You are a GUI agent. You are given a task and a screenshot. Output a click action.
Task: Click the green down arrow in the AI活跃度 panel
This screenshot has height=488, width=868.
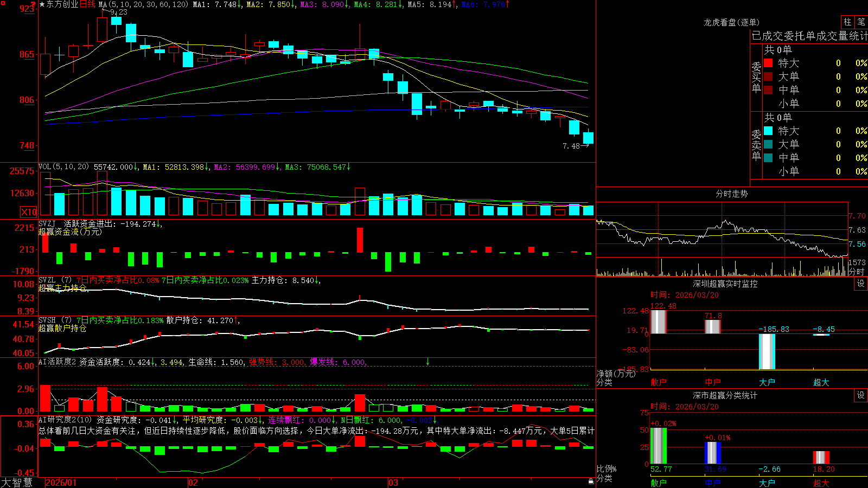[x=427, y=361]
